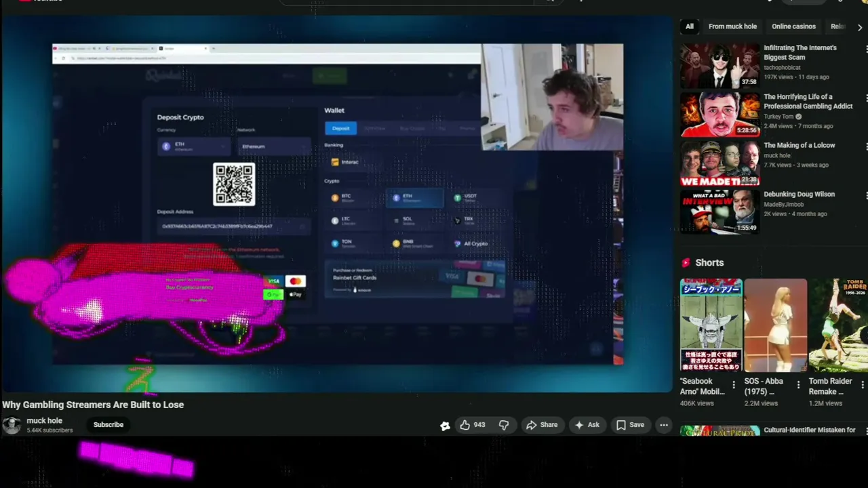This screenshot has height=488, width=868.
Task: Open Debunking Doug Wilson video thumbnail
Action: click(x=720, y=212)
